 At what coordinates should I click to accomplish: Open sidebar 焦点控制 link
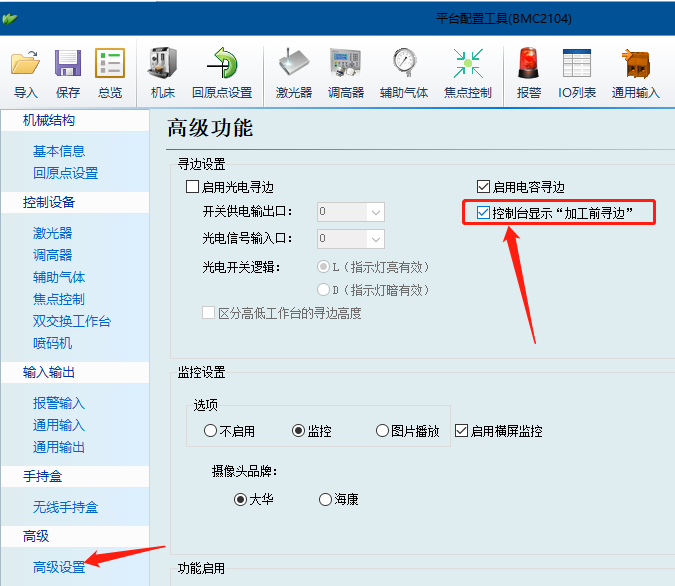(59, 299)
